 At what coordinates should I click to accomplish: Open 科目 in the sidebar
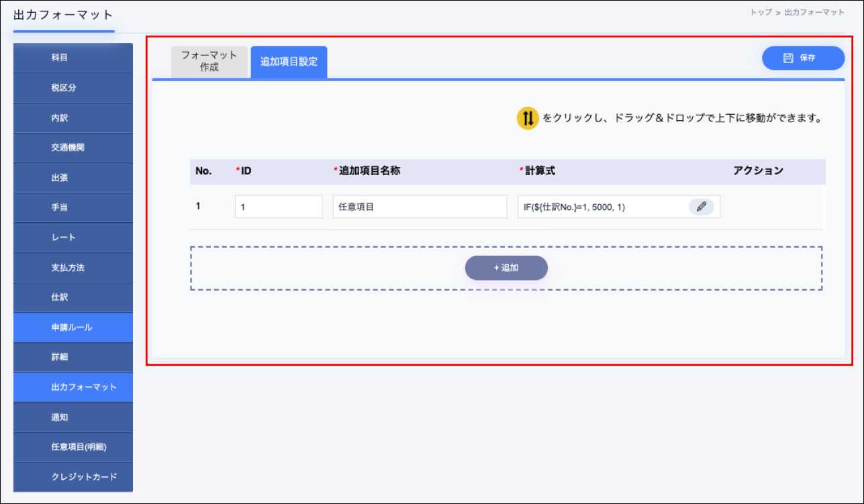pyautogui.click(x=73, y=58)
